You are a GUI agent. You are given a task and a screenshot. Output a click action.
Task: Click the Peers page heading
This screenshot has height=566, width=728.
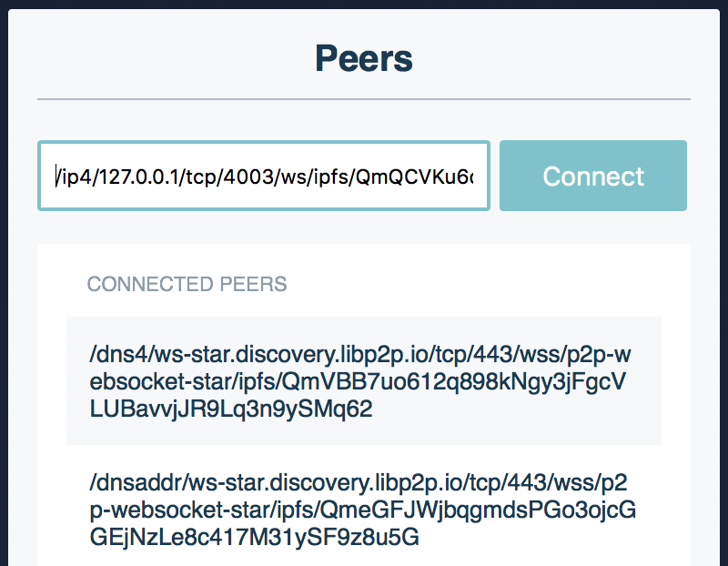pyautogui.click(x=364, y=57)
